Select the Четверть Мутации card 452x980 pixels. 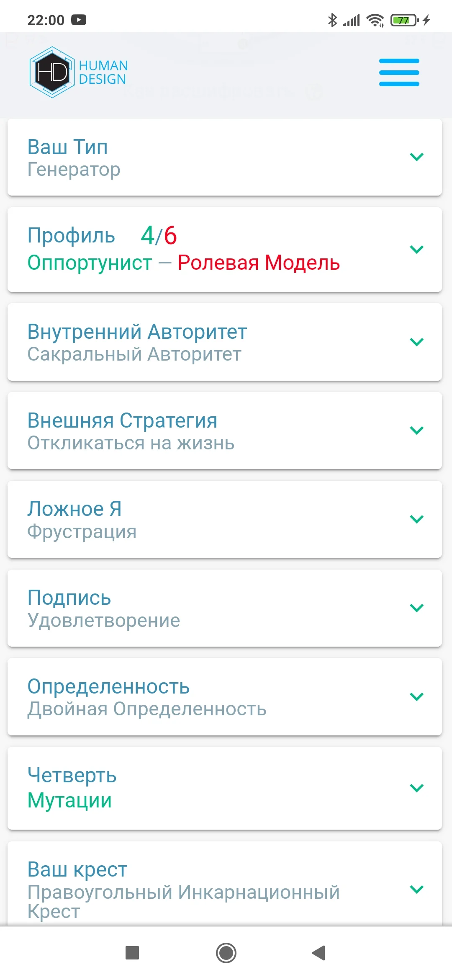(225, 788)
